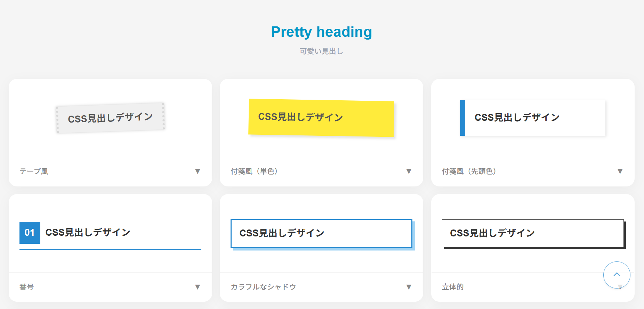Click the Pretty heading title
This screenshot has height=309, width=644.
[321, 32]
